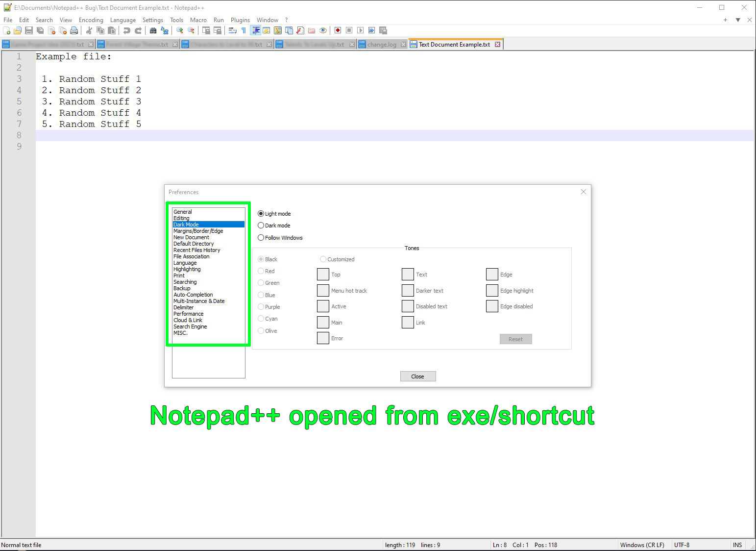Click the Print toolbar icon
The height and width of the screenshot is (551, 756).
pos(74,30)
